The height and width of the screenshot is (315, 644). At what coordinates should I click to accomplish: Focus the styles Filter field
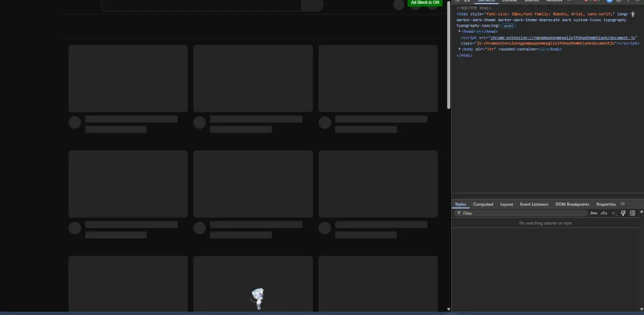[x=521, y=213]
